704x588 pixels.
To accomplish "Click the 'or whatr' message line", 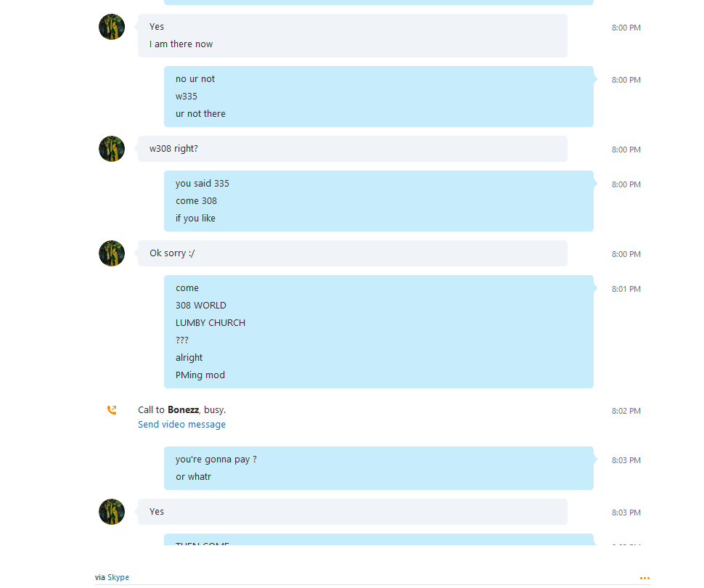I will point(193,477).
